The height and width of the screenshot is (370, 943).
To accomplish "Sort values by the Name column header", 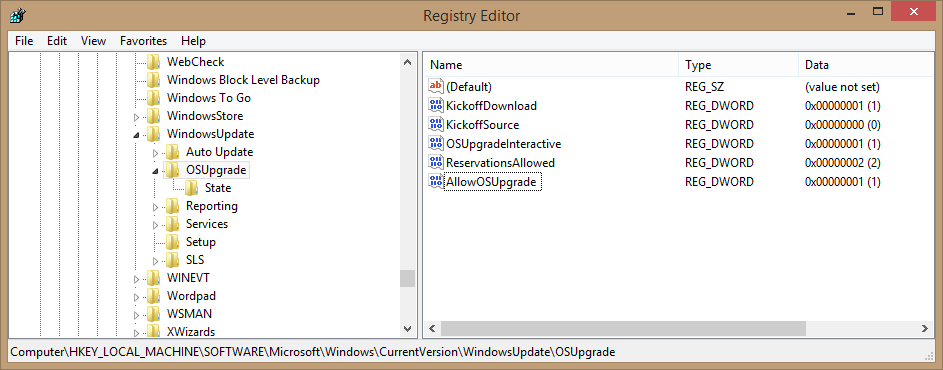I will (551, 65).
